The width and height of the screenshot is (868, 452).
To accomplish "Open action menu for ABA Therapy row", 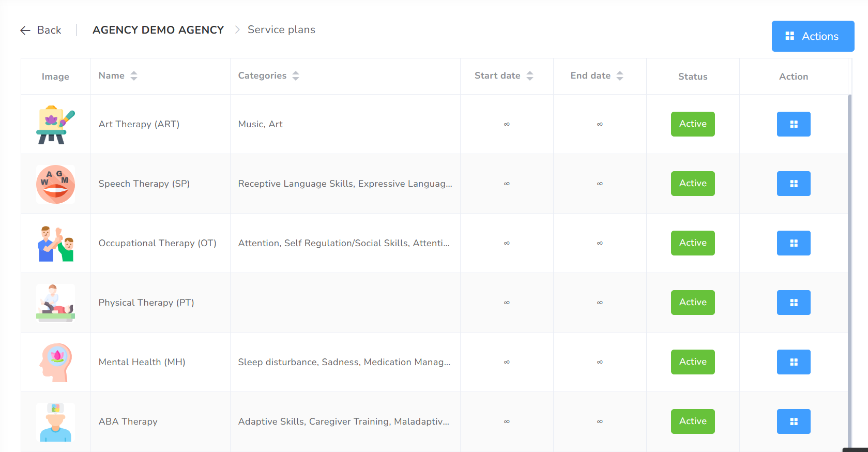I will coord(793,421).
